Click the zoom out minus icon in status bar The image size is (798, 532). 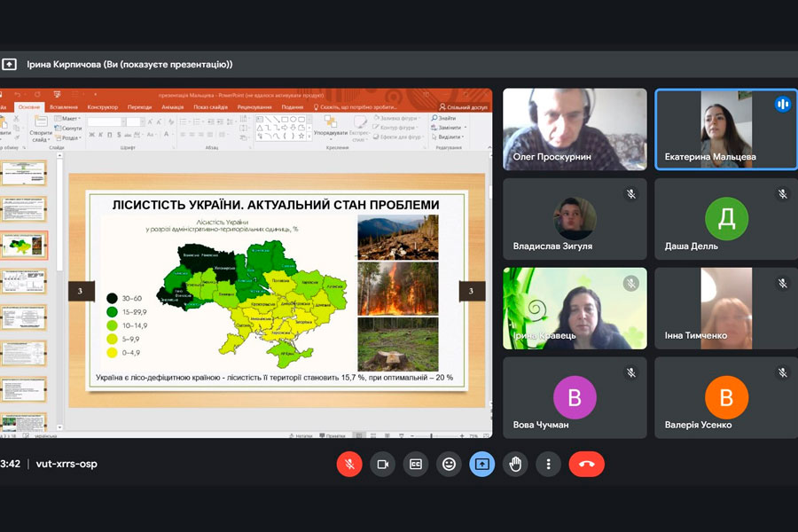[x=411, y=435]
